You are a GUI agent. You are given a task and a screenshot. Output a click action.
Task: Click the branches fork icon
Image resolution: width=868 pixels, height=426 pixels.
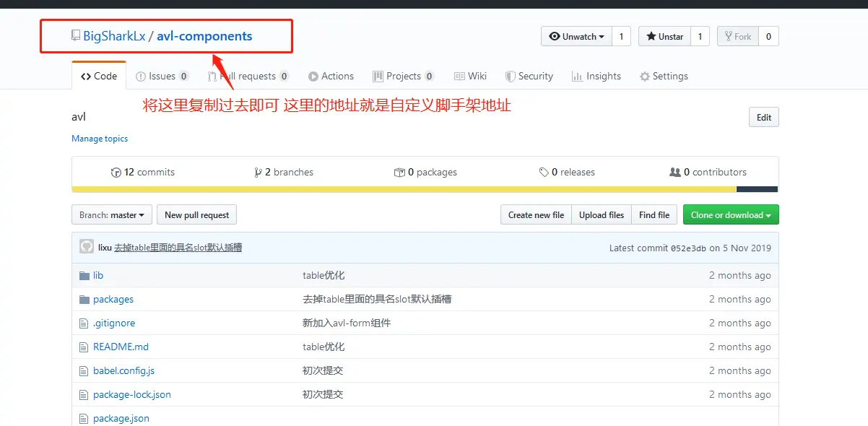(258, 172)
